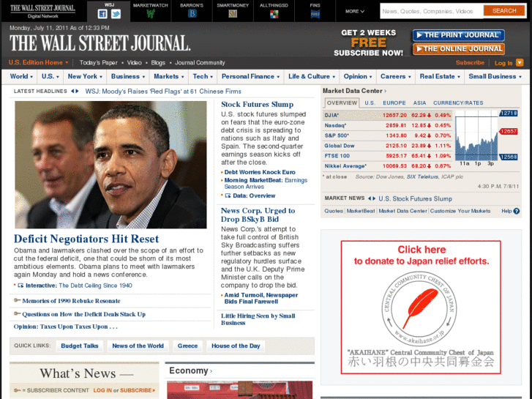
Task: Open the Budget Talks quick link
Action: [79, 346]
